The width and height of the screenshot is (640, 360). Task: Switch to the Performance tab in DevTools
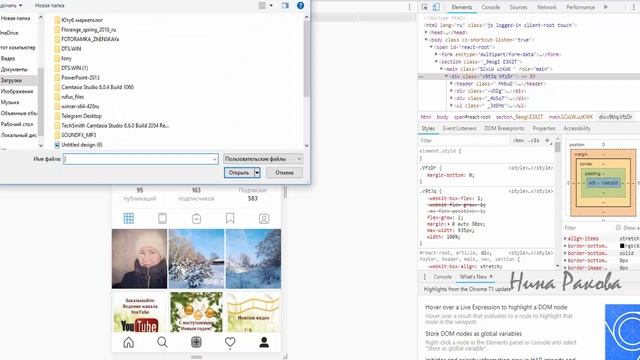580,7
